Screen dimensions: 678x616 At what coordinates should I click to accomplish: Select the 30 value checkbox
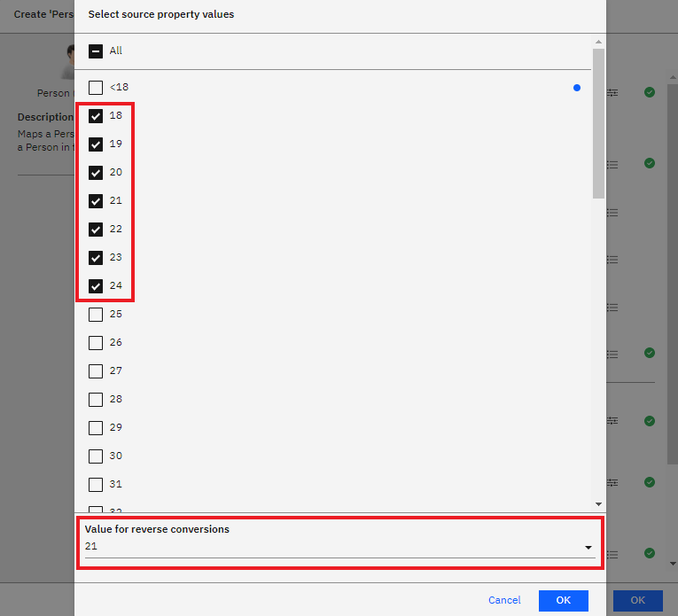tap(96, 456)
